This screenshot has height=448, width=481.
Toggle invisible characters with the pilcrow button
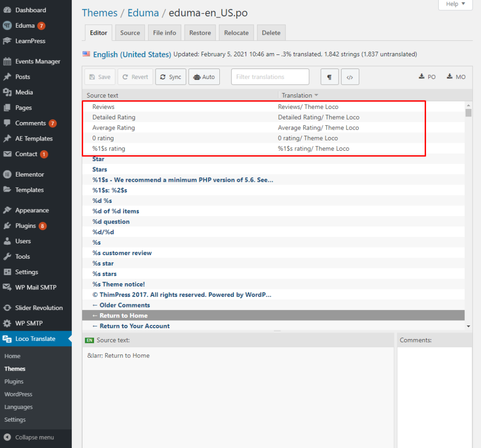(329, 77)
